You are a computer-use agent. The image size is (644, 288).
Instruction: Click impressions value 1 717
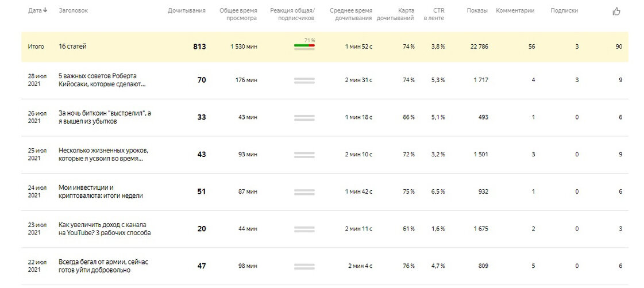pyautogui.click(x=481, y=80)
